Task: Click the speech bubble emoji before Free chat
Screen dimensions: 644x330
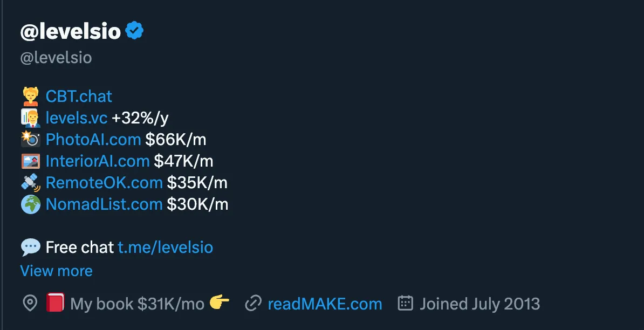Action: click(31, 247)
